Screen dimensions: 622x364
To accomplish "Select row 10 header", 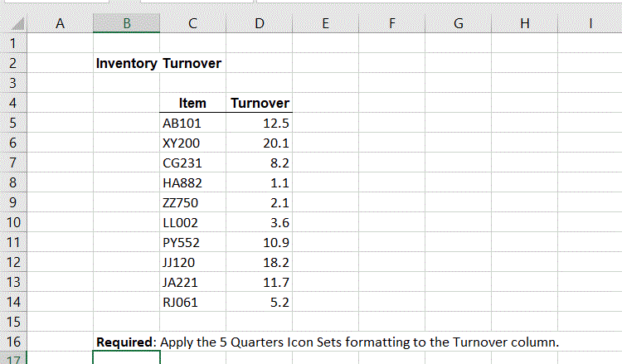I will 13,222.
